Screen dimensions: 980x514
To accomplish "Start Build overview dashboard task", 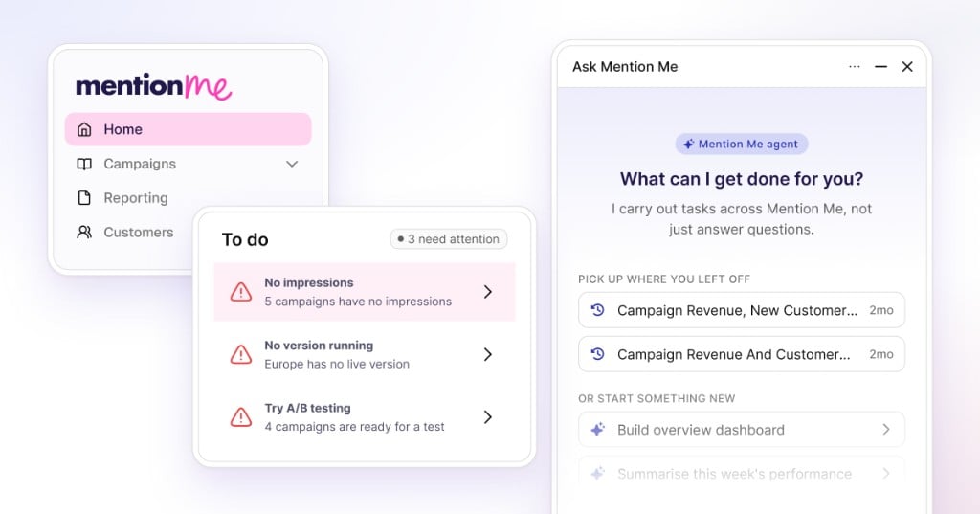I will (742, 430).
